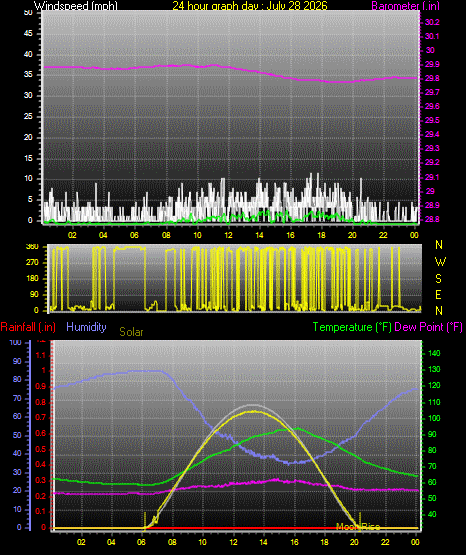
Task: Select the Rainfall (.in) legend label
Action: [x=28, y=327]
